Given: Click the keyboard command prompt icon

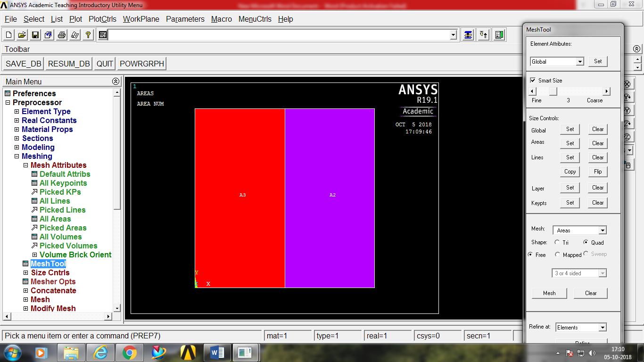Looking at the screenshot, I should pyautogui.click(x=103, y=35).
